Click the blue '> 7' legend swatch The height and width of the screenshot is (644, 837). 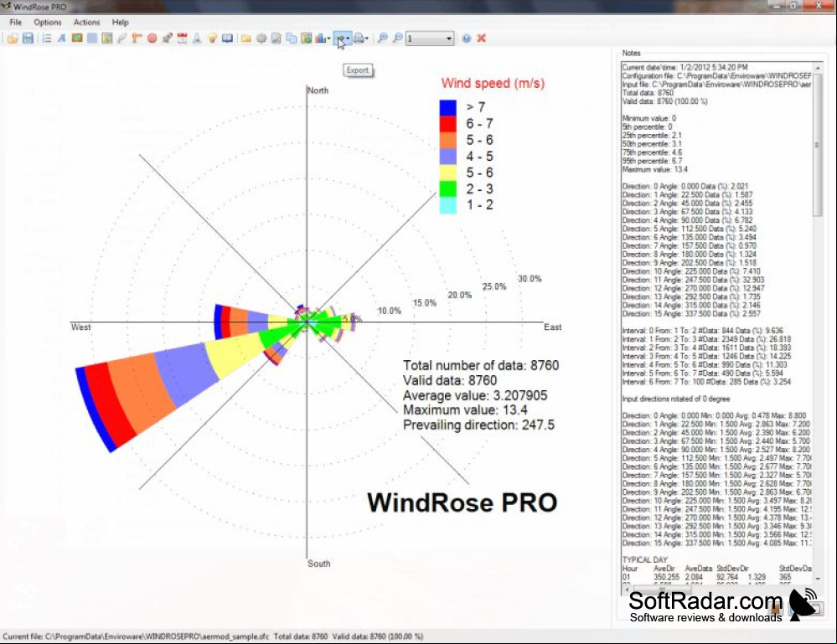point(448,108)
